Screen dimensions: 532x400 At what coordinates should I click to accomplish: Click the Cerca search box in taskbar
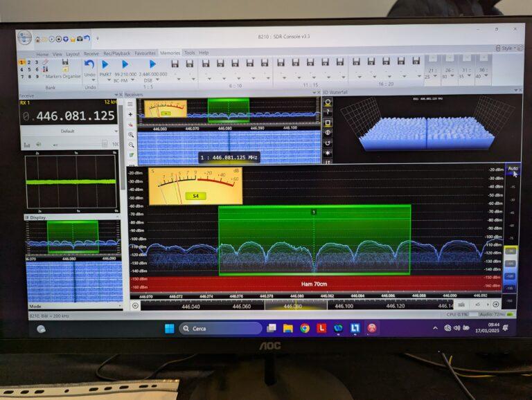click(220, 329)
